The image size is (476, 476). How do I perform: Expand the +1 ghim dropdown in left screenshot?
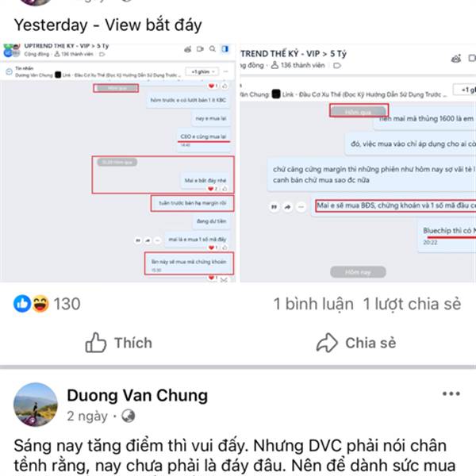pos(202,71)
